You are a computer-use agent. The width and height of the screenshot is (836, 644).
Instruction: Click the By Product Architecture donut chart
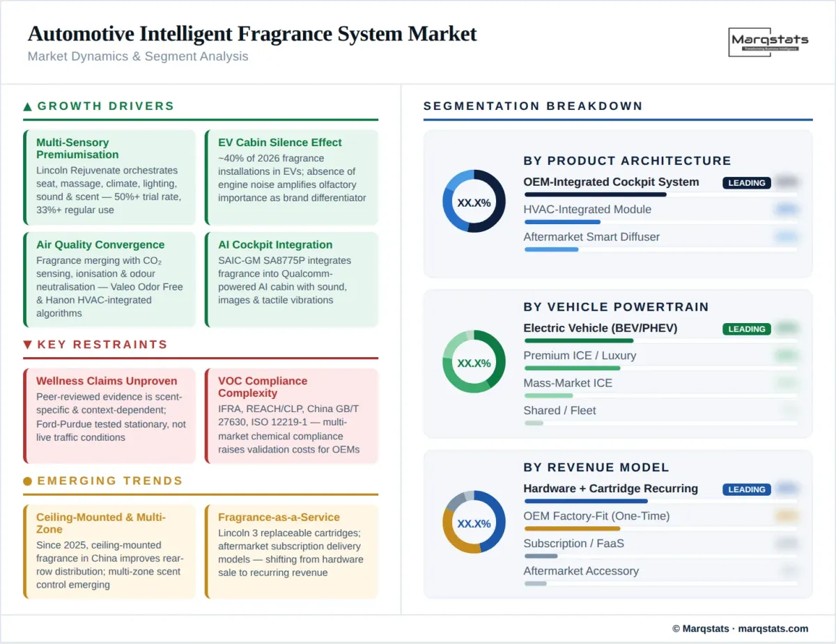[x=474, y=202]
